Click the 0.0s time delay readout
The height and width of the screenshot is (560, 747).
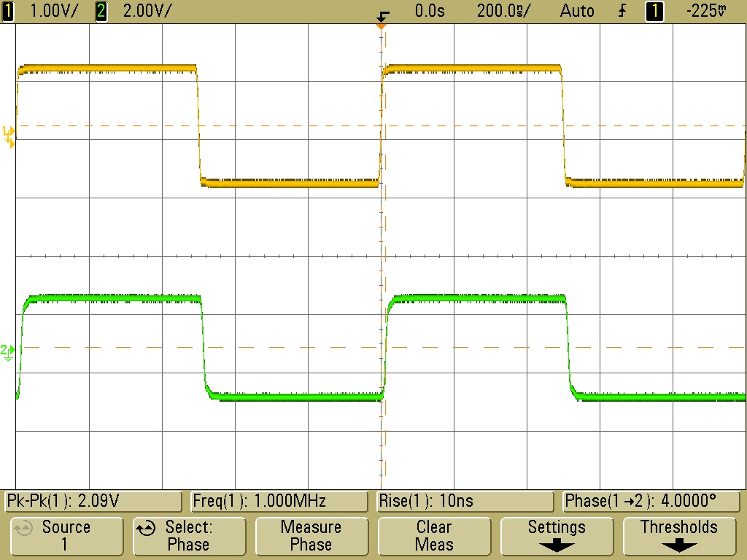[430, 11]
